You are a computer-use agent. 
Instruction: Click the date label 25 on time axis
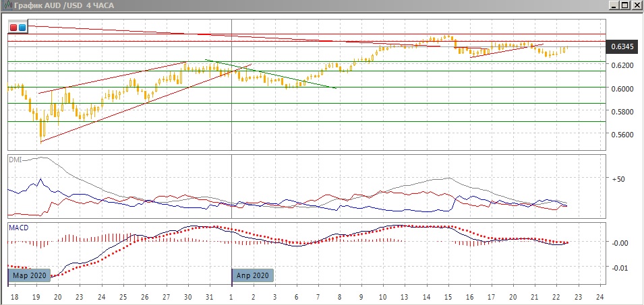(122, 297)
